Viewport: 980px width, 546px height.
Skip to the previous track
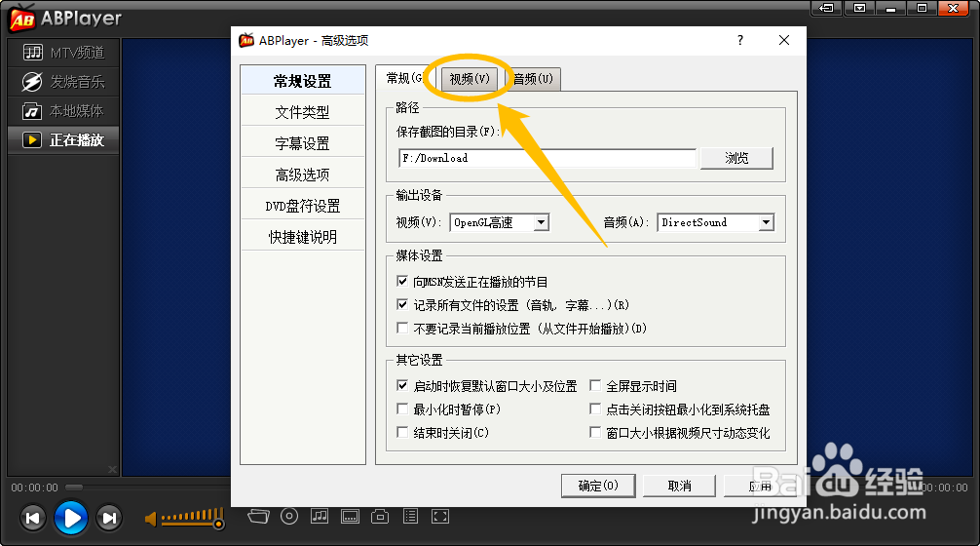[x=32, y=518]
